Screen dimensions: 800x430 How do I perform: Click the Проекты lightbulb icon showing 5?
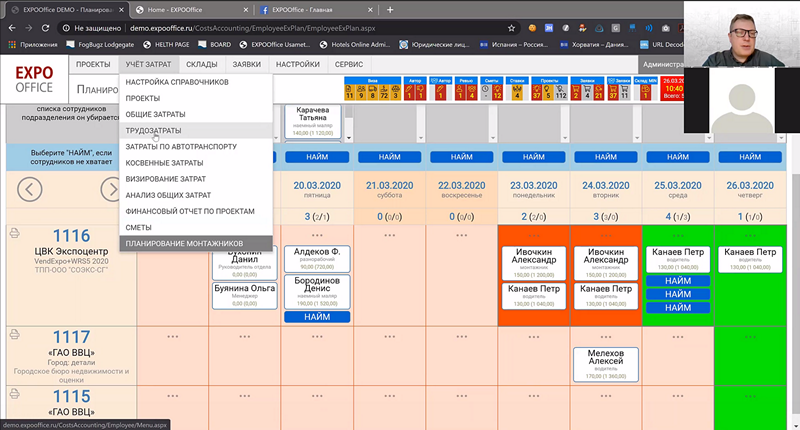(x=548, y=92)
